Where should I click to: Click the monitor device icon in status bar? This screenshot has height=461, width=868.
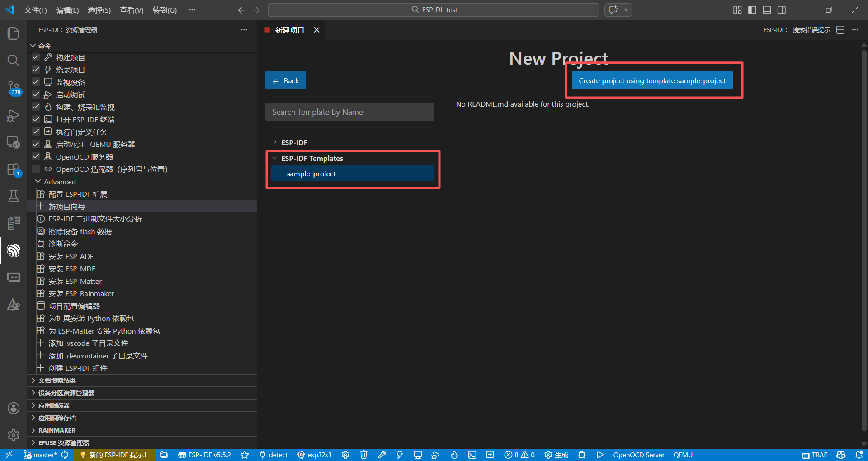point(418,455)
